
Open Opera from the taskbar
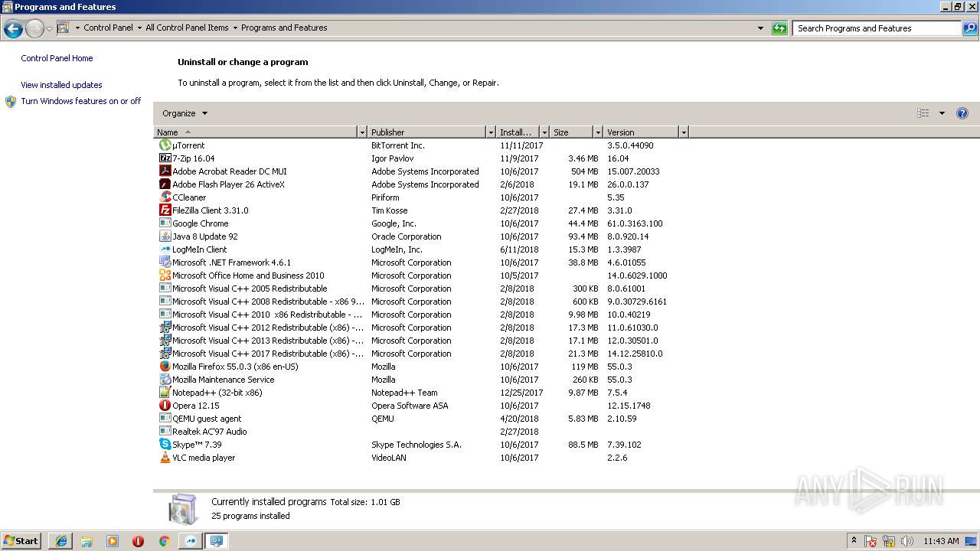click(138, 541)
